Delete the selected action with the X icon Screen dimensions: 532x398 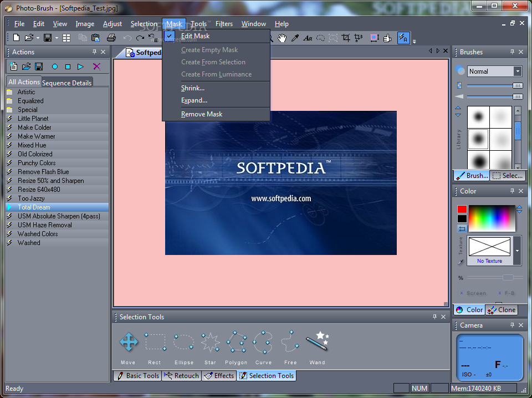[96, 67]
